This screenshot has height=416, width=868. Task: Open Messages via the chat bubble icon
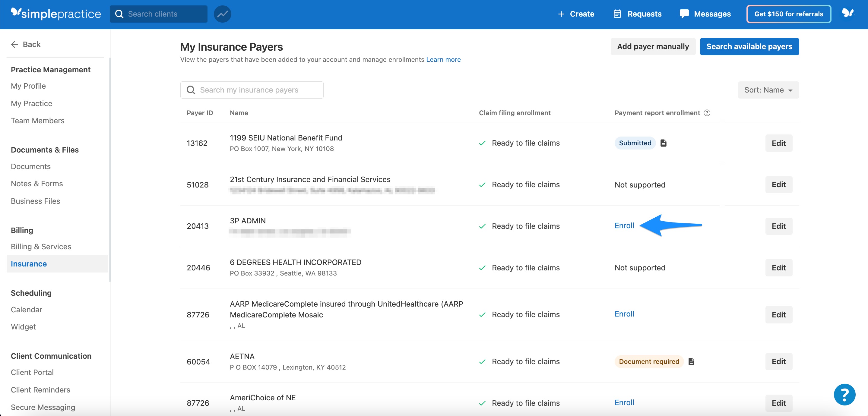pyautogui.click(x=684, y=14)
